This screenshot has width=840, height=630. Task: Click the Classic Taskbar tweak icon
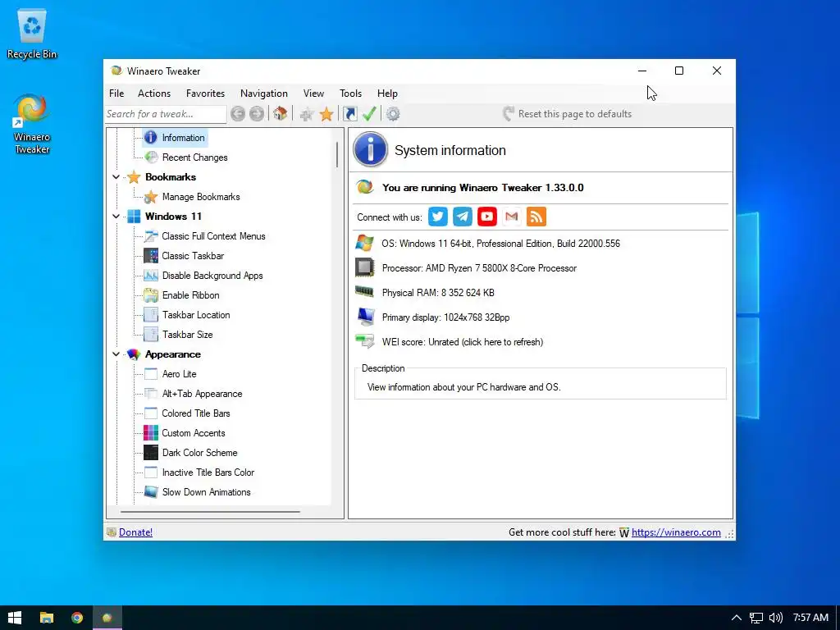click(151, 256)
